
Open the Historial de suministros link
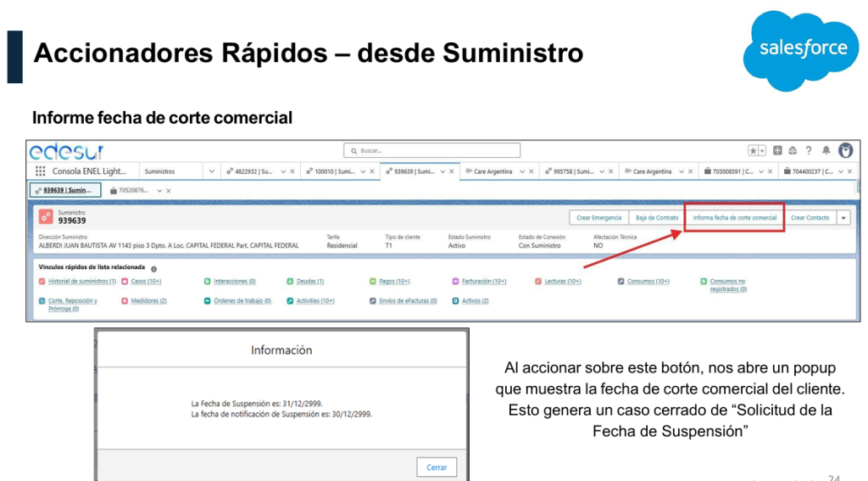pyautogui.click(x=81, y=281)
